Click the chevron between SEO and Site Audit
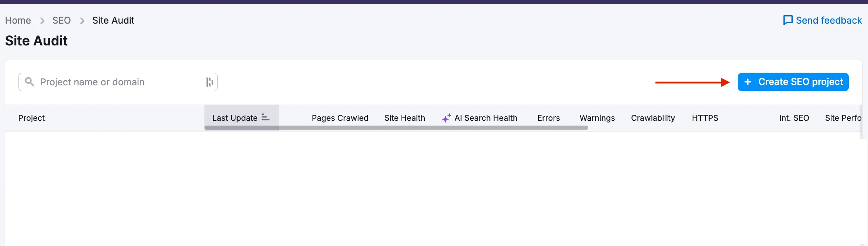Image resolution: width=868 pixels, height=246 pixels. click(82, 21)
